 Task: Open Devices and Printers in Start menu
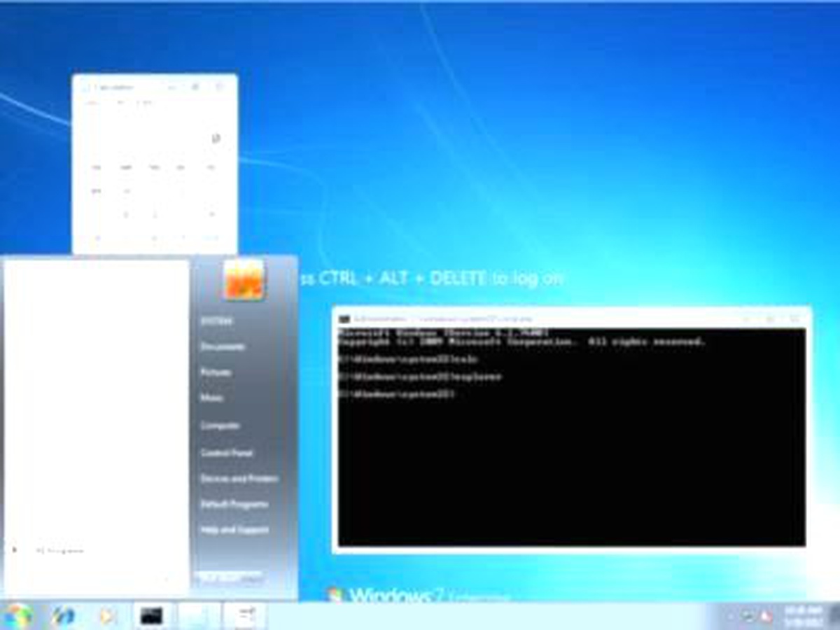click(x=239, y=479)
